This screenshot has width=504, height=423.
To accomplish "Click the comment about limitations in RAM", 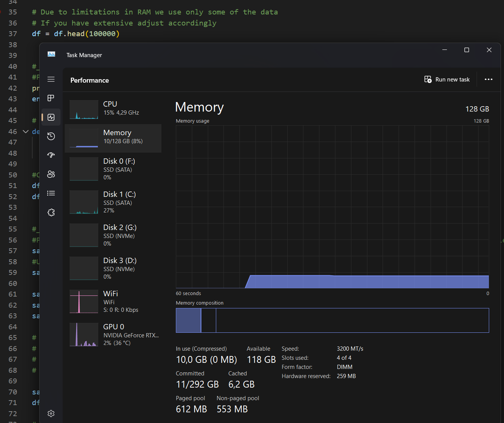I will click(x=155, y=12).
